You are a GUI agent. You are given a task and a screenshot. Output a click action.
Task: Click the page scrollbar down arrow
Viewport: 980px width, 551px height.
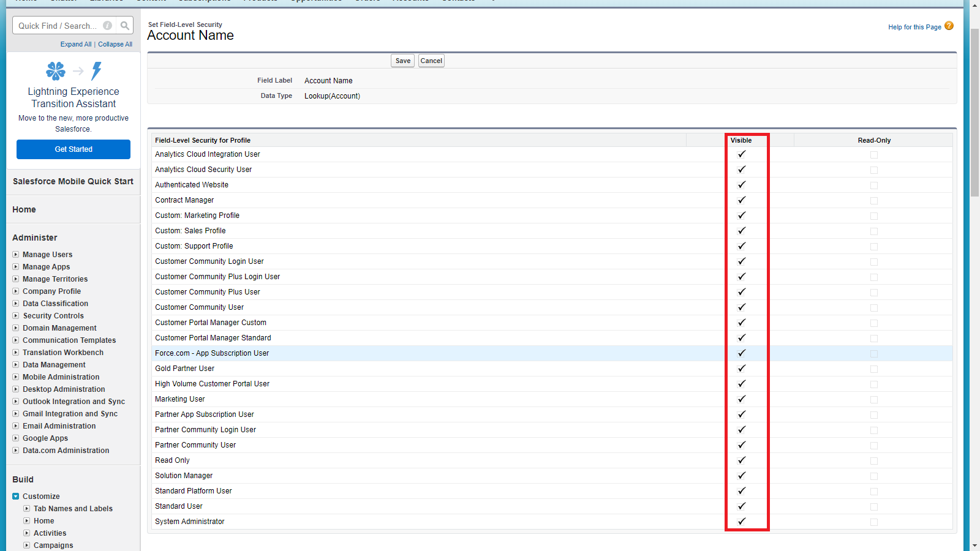point(974,545)
